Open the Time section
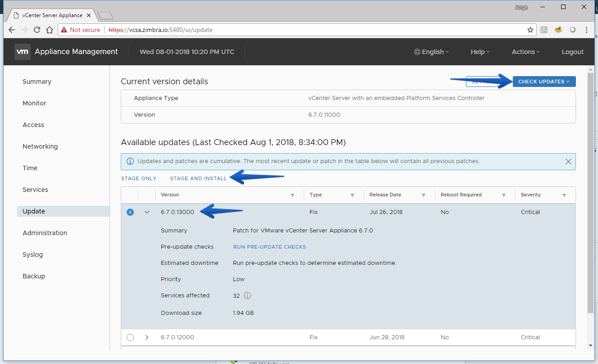This screenshot has width=598, height=364. pos(30,168)
